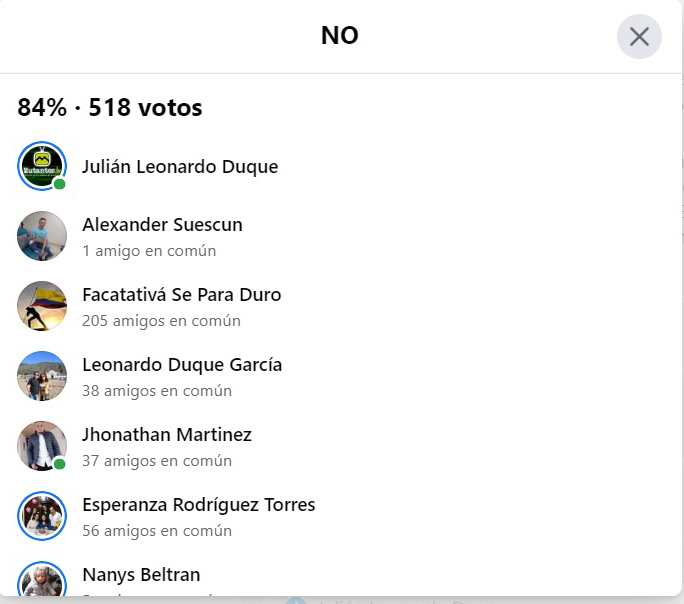Show '38 amigos en común' list
Viewport: 684px width, 604px height.
point(157,391)
